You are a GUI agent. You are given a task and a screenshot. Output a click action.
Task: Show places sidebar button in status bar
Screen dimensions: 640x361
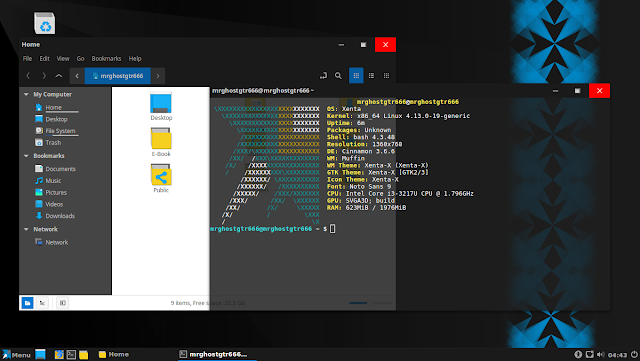27,303
